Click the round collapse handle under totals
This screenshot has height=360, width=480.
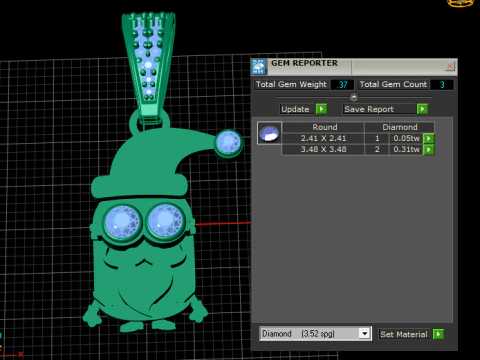tap(354, 97)
